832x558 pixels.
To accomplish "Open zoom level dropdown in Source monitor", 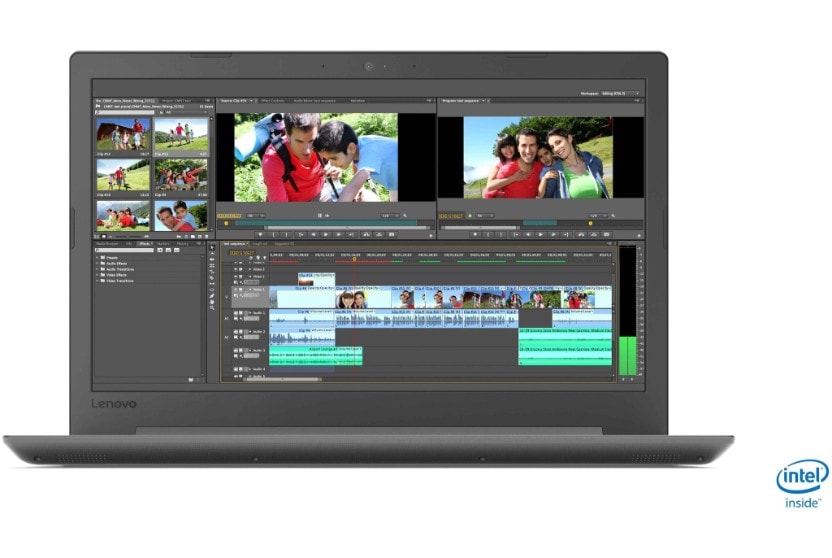I will (x=256, y=215).
